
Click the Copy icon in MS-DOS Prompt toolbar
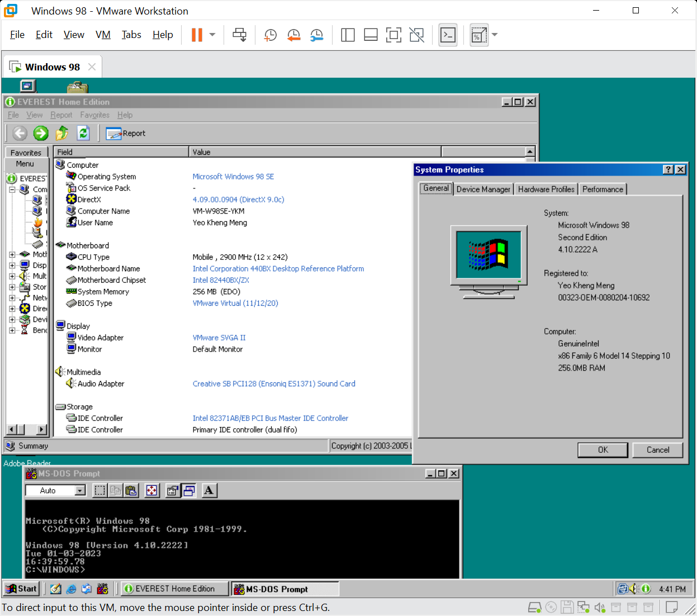click(x=115, y=490)
